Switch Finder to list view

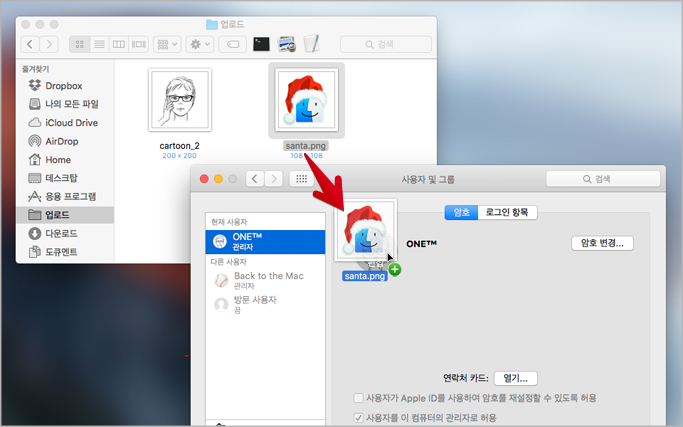(99, 44)
